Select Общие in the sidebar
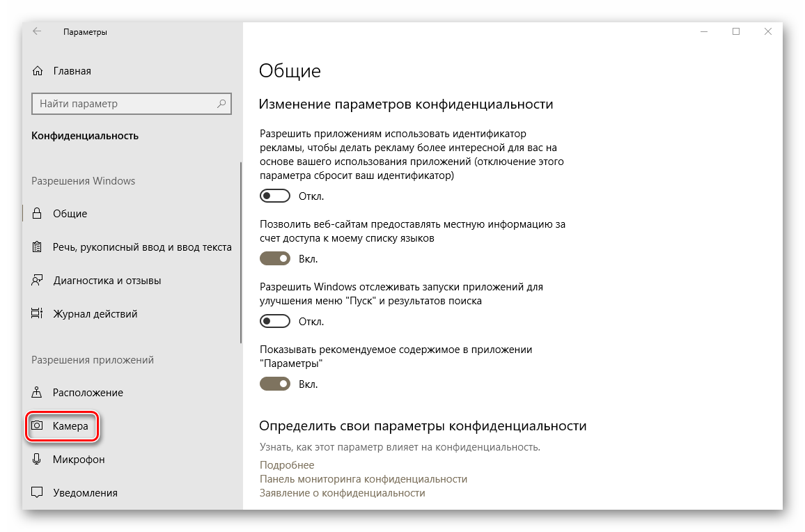805x532 pixels. click(70, 214)
